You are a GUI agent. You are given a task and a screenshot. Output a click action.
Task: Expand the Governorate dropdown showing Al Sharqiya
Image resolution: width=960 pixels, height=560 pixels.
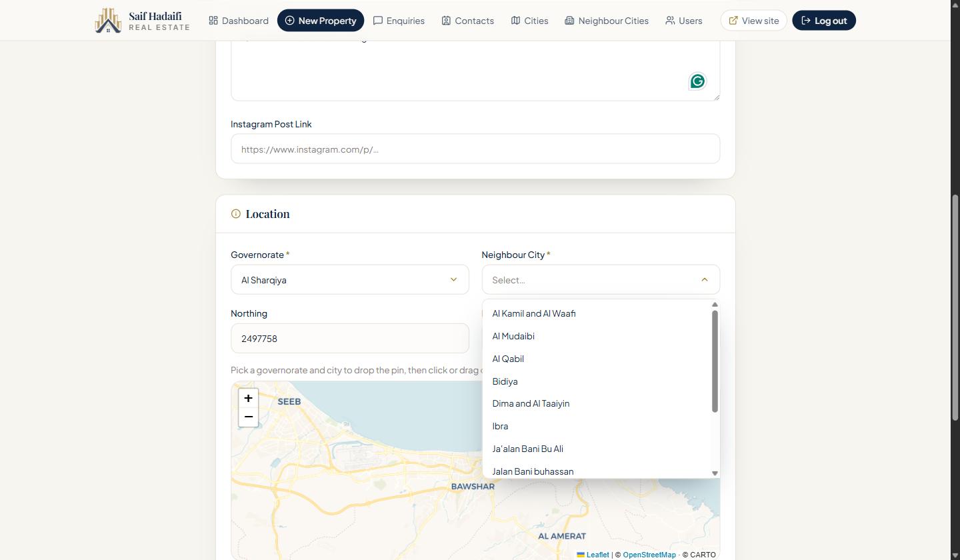pos(350,280)
